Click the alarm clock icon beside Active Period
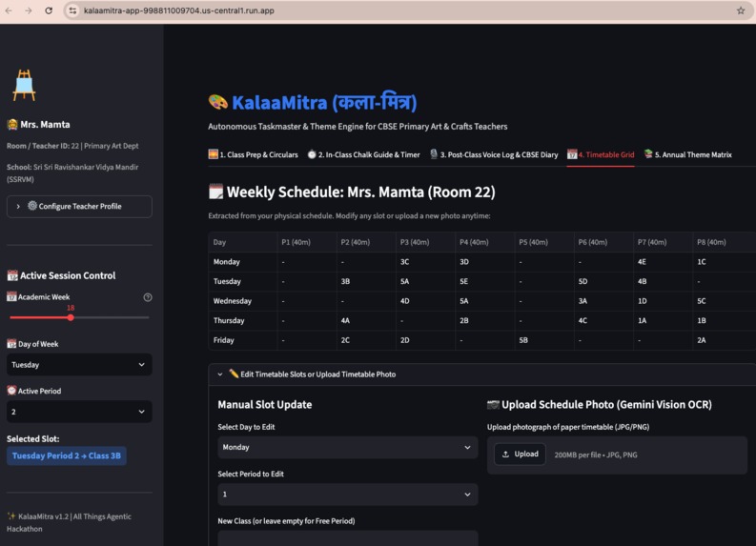 11,391
